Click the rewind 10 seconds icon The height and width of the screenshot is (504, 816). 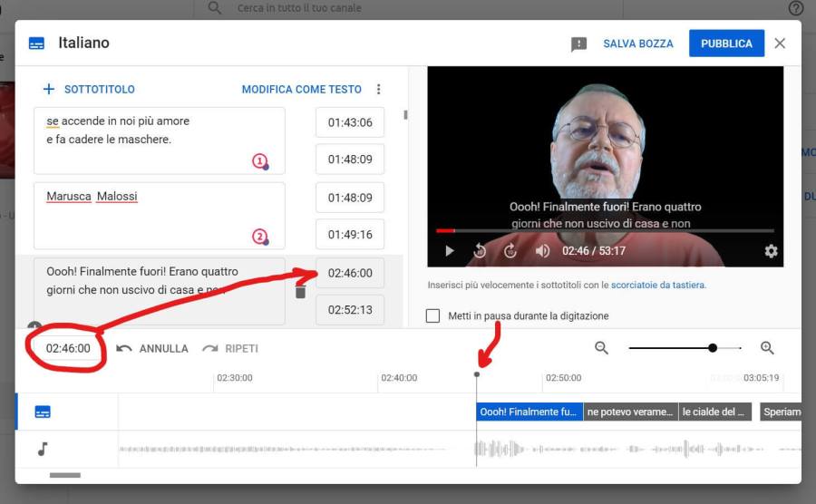(480, 251)
